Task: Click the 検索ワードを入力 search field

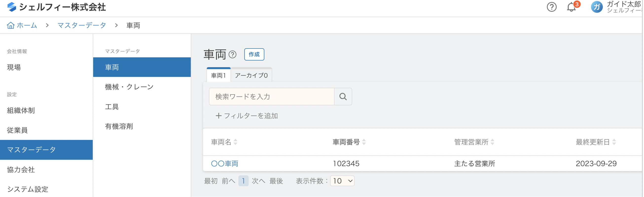Action: click(x=271, y=96)
